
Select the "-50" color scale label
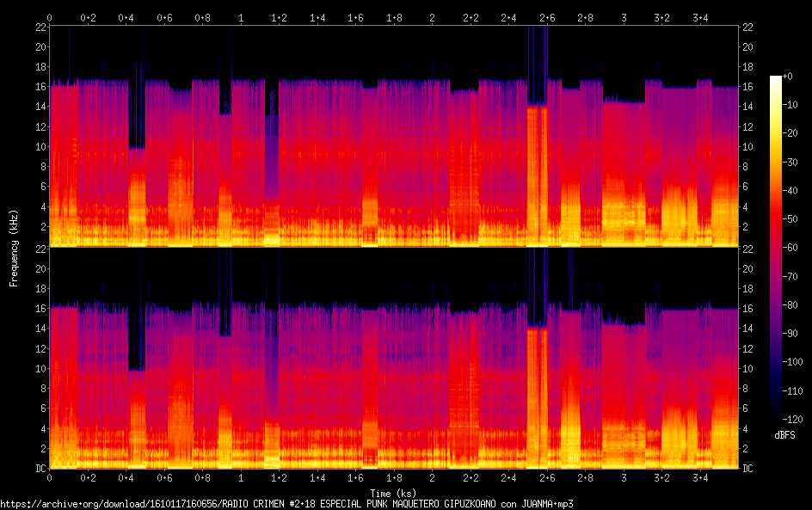point(790,219)
